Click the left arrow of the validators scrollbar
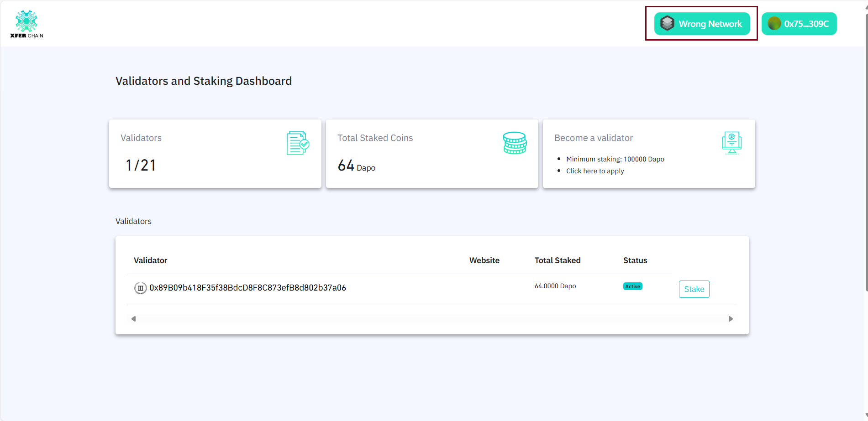Viewport: 868px width, 421px height. click(x=134, y=318)
